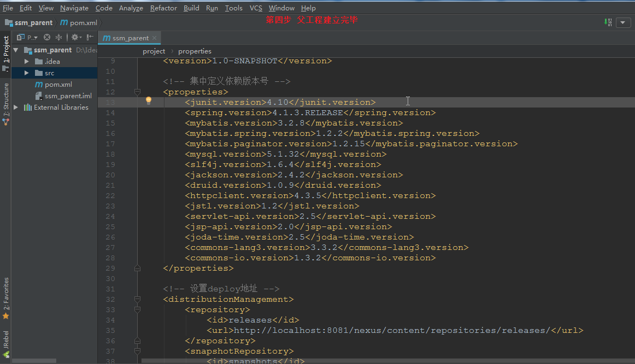Open project panel settings gear
The image size is (635, 364).
(76, 37)
